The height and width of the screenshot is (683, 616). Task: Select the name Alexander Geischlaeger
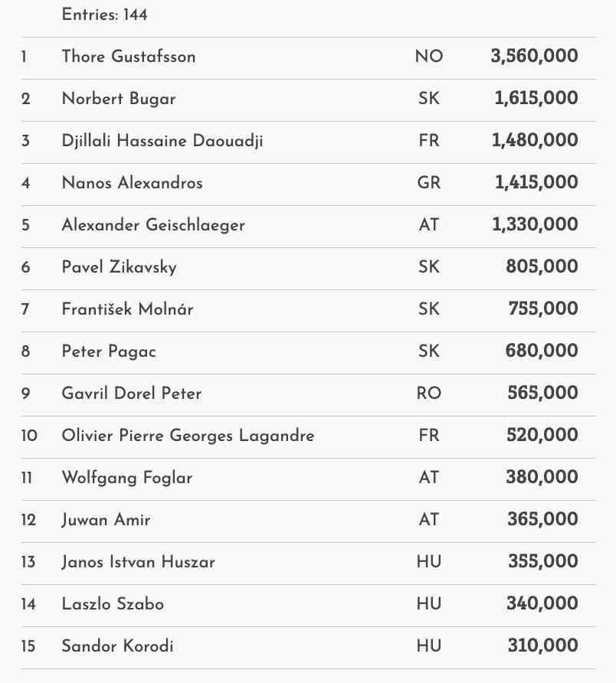click(153, 225)
